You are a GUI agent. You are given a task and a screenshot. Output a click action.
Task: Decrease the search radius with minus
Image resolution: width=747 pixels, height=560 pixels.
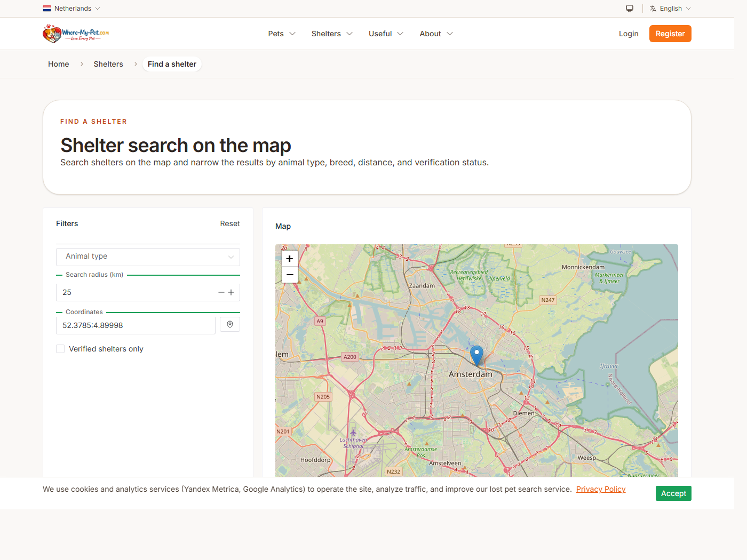point(221,292)
